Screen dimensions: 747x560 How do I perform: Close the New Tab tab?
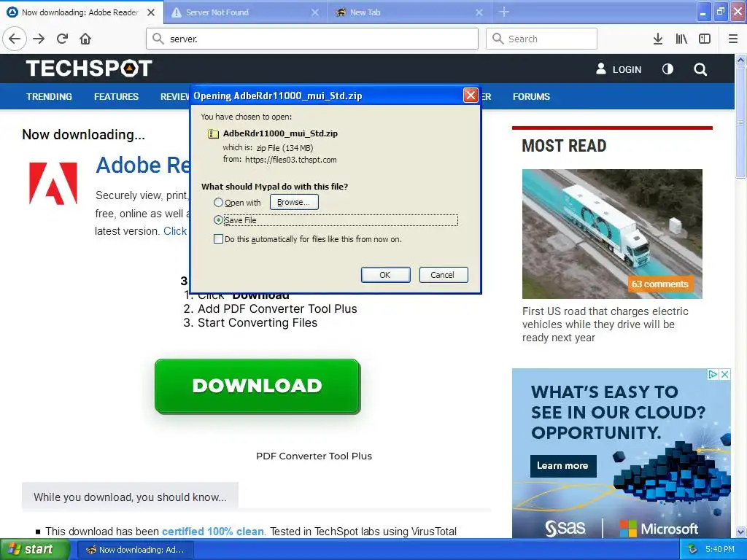(479, 12)
